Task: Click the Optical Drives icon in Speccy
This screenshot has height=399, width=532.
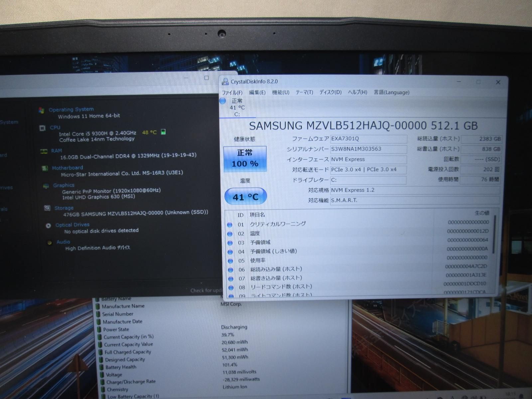Action: [49, 225]
